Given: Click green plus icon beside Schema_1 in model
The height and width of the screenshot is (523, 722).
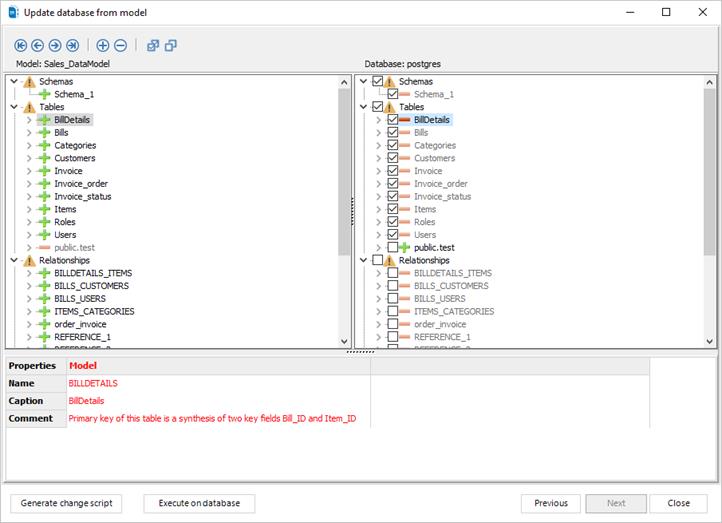Looking at the screenshot, I should [44, 94].
